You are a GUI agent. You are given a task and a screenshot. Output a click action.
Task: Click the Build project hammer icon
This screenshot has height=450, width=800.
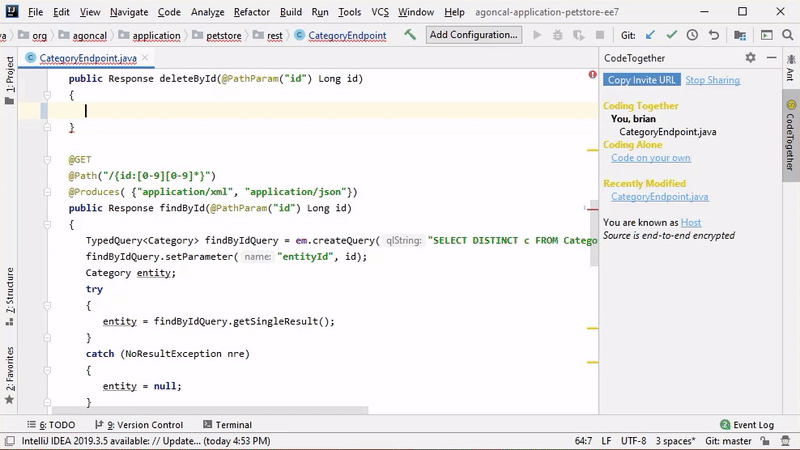click(410, 35)
